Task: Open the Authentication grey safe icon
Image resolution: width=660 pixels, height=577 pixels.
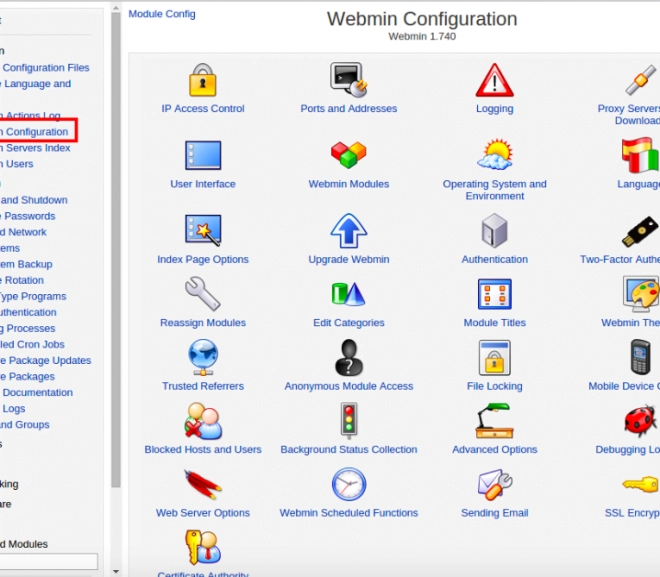Action: (x=495, y=230)
